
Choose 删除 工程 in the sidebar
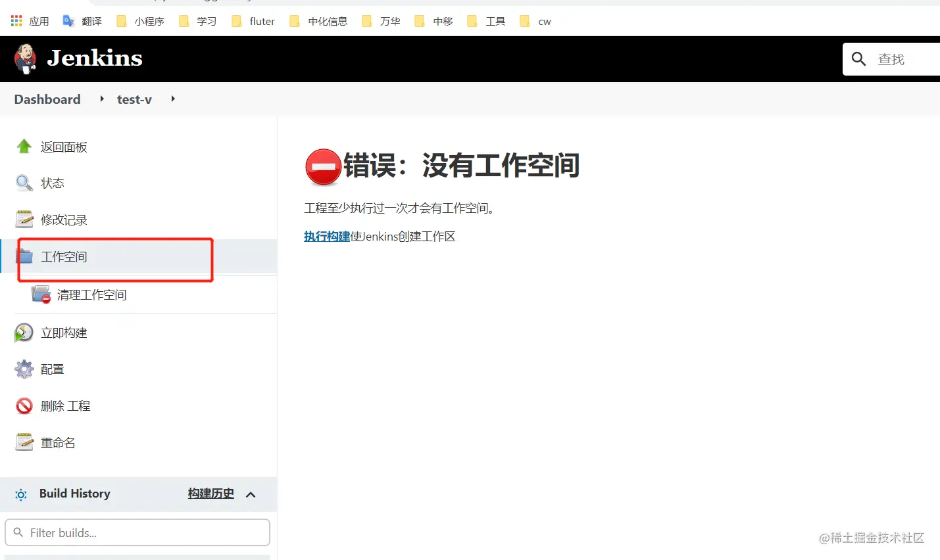click(66, 406)
